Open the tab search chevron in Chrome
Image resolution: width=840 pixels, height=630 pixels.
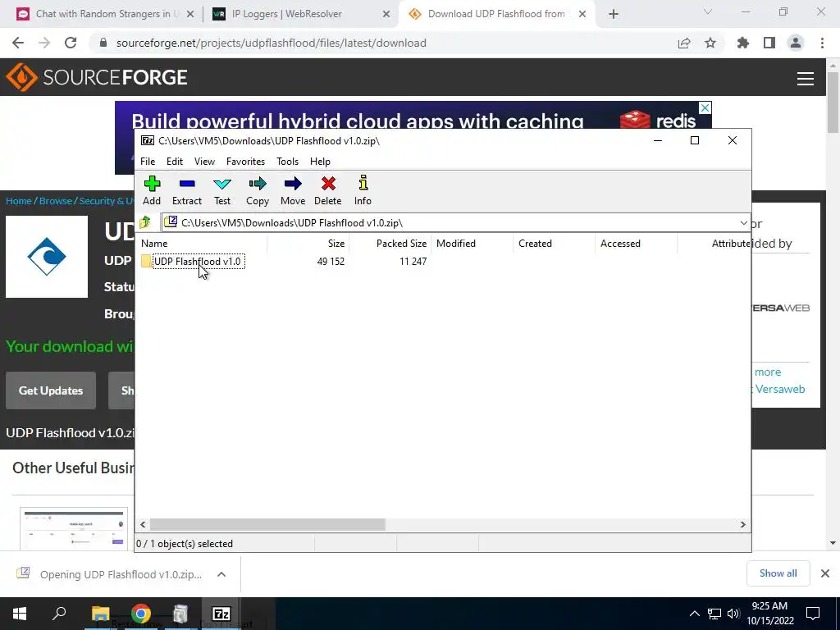708,11
